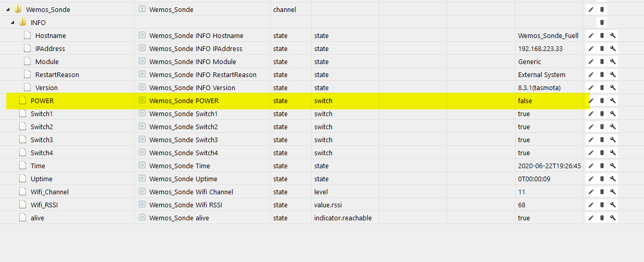Delete the IPAddress object
The width and height of the screenshot is (644, 262).
pyautogui.click(x=602, y=48)
